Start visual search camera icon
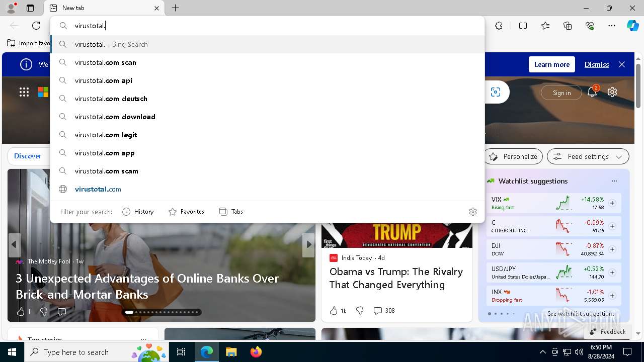The image size is (644, 362). tap(496, 92)
